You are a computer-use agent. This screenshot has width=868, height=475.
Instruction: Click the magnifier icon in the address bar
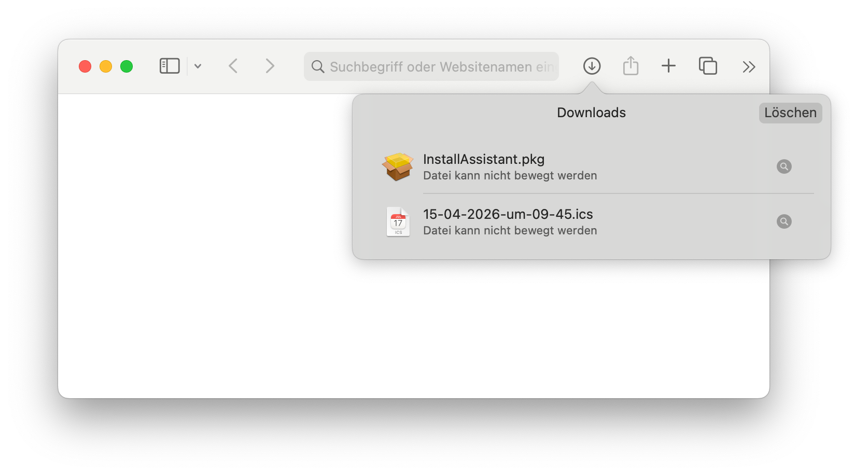click(x=318, y=66)
